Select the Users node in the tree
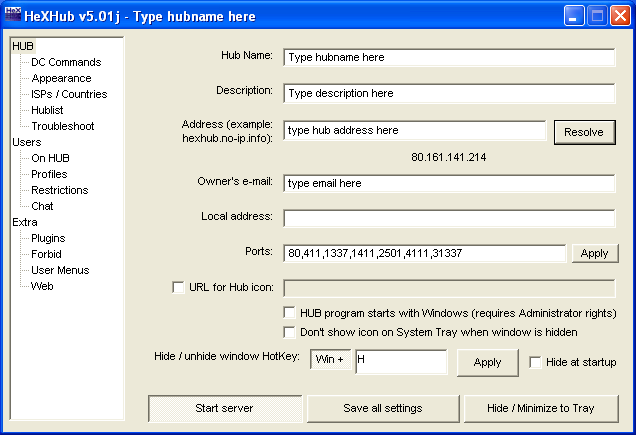Viewport: 636px width, 435px height. point(26,142)
